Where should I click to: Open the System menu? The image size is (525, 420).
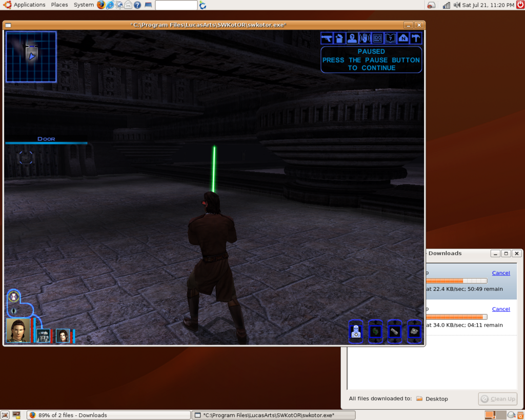(x=84, y=5)
